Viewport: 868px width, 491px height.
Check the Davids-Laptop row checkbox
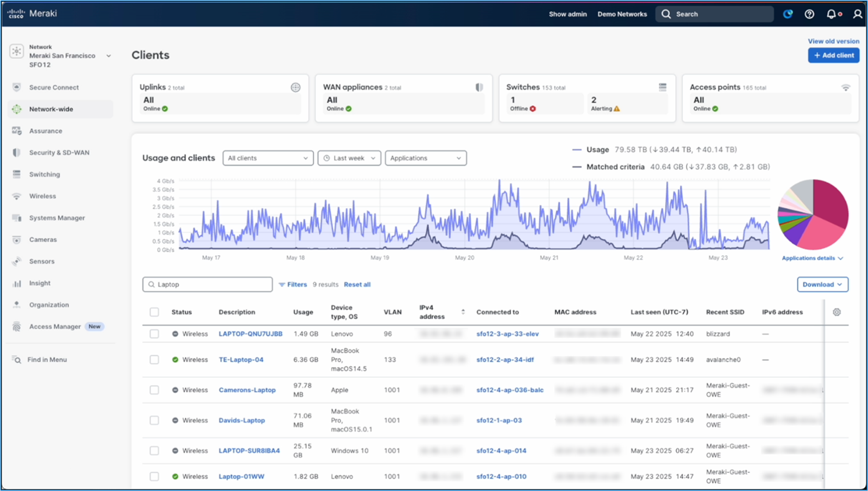click(x=154, y=420)
